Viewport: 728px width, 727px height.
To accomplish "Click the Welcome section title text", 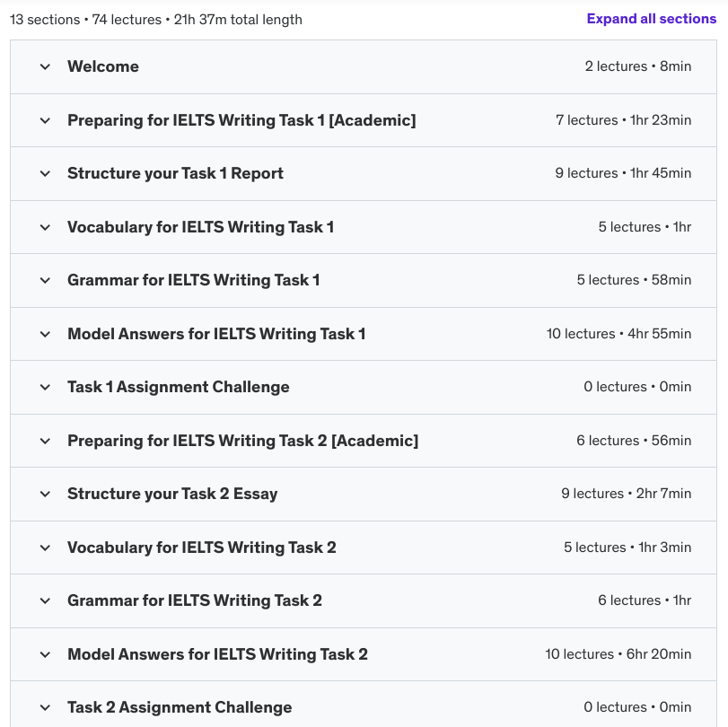I will pyautogui.click(x=103, y=66).
